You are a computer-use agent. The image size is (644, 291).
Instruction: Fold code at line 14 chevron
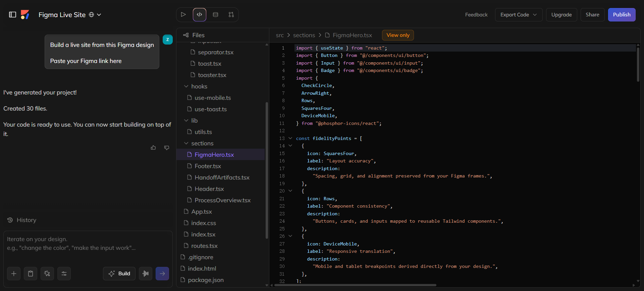click(x=290, y=146)
